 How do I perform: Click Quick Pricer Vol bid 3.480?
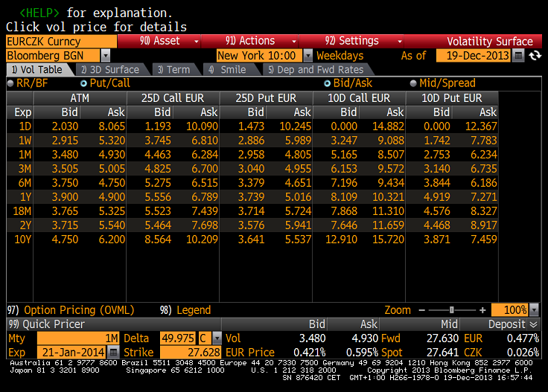tap(312, 338)
